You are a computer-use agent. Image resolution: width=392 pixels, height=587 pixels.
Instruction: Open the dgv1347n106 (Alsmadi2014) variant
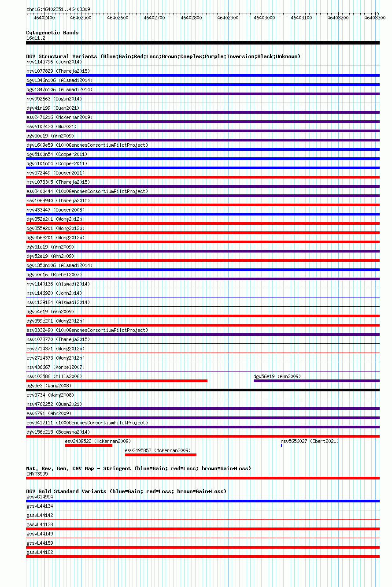coord(59,90)
